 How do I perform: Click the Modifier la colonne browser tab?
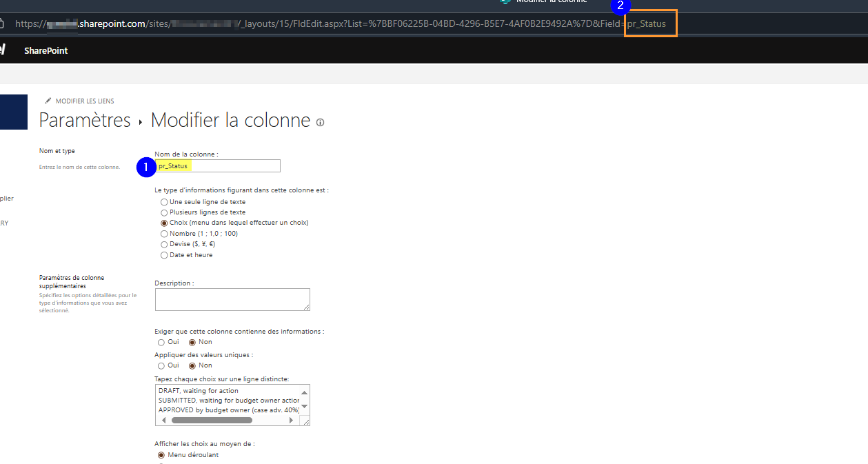coord(552,2)
